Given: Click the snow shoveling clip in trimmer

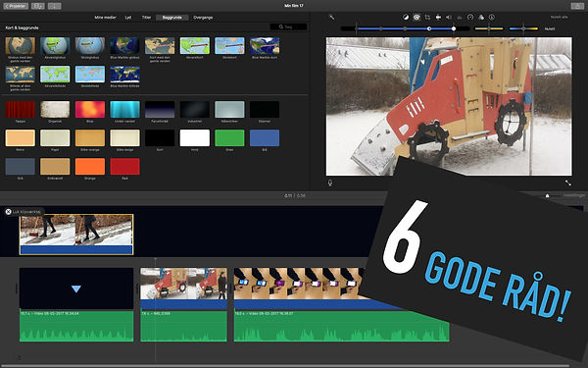Looking at the screenshot, I should coord(76,235).
